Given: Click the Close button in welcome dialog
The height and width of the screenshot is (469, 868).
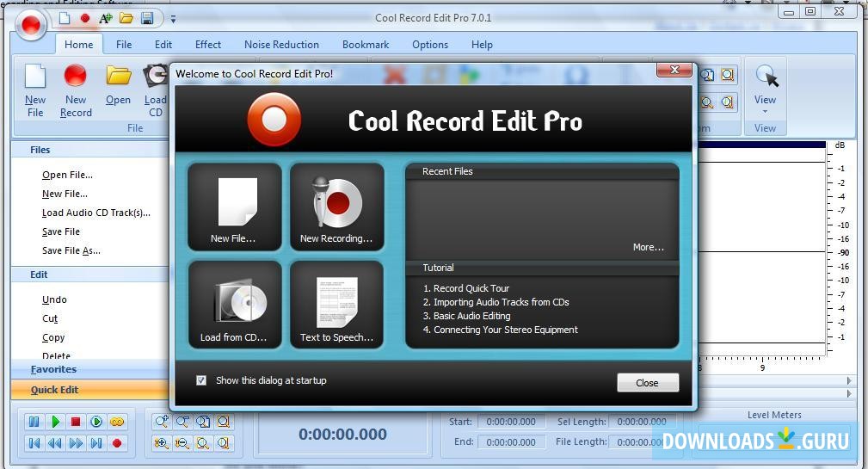Looking at the screenshot, I should (648, 383).
